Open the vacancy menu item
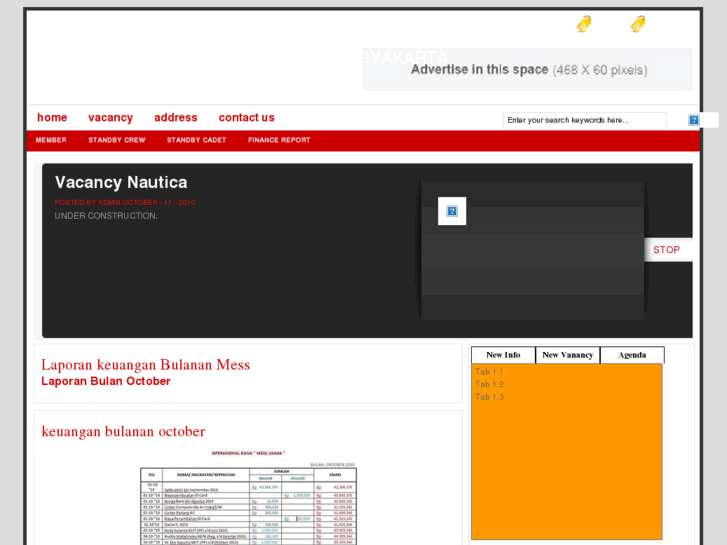This screenshot has height=545, width=727. 110,118
